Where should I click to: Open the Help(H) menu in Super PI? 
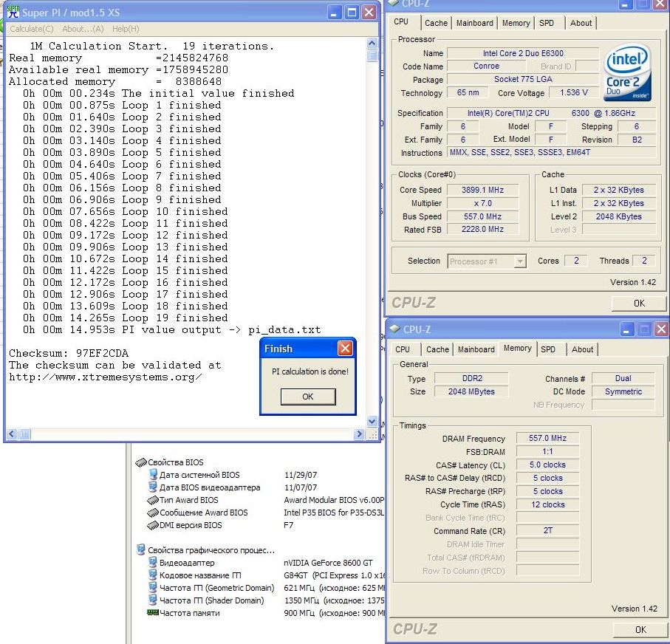[126, 29]
